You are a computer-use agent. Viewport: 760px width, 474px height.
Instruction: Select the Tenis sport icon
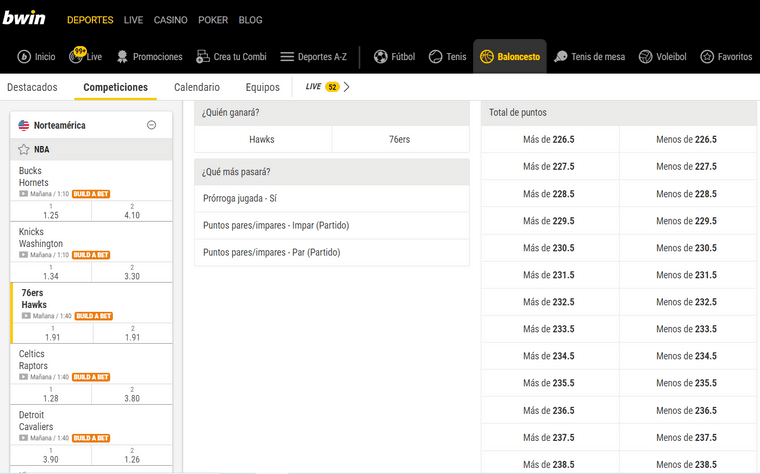point(435,57)
